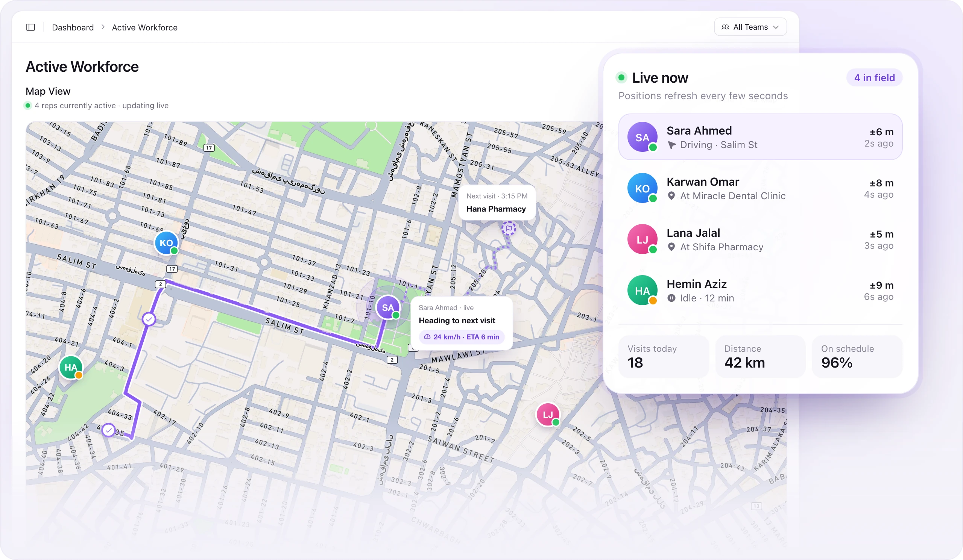Click idle pause icon for Hemin Aziz
The image size is (963, 560).
point(671,298)
